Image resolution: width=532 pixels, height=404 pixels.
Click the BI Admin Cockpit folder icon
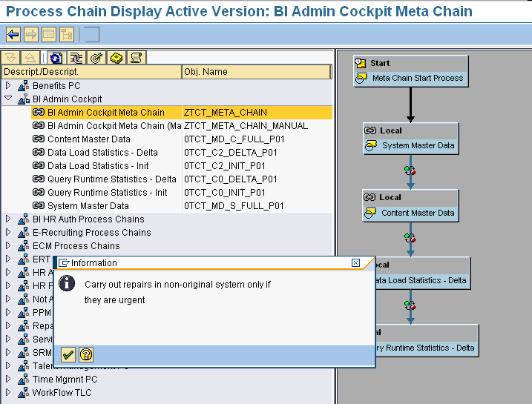(x=24, y=99)
